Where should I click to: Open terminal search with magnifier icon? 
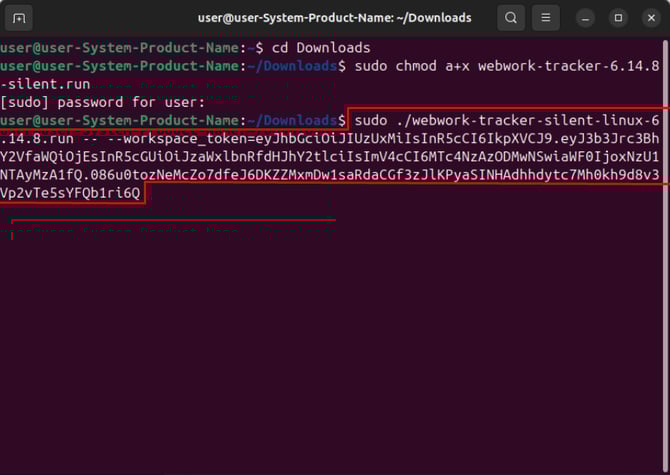(x=511, y=18)
